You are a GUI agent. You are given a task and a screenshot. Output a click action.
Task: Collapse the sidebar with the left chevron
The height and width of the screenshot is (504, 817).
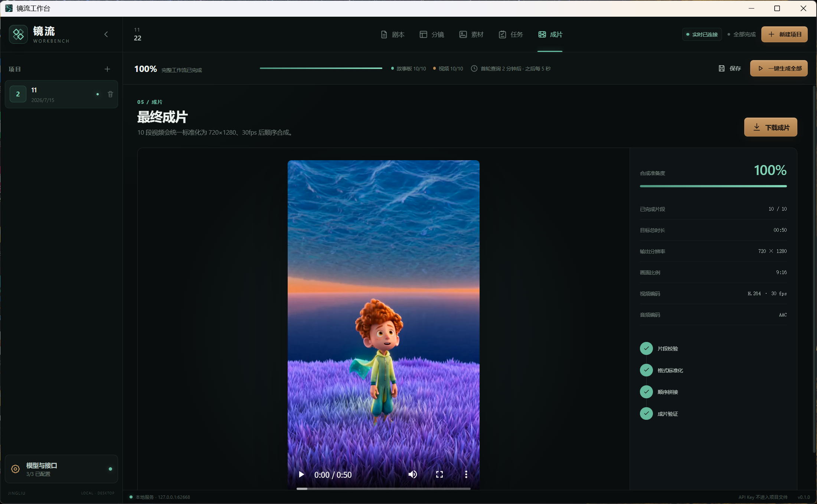click(x=106, y=34)
